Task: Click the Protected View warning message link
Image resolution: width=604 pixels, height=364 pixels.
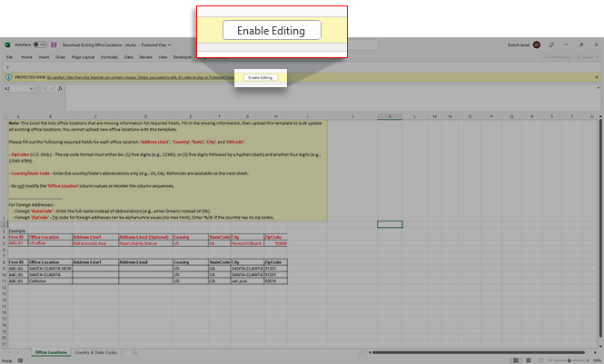Action: click(140, 77)
